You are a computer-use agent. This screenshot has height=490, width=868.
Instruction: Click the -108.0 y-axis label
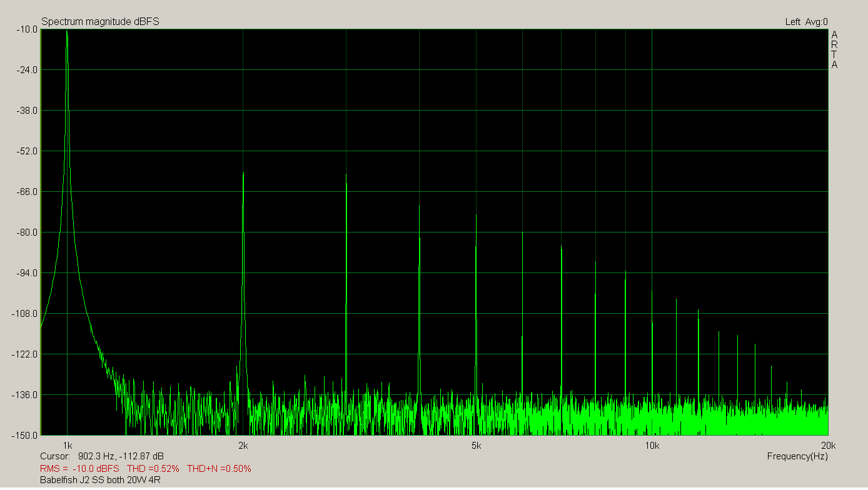coord(24,313)
